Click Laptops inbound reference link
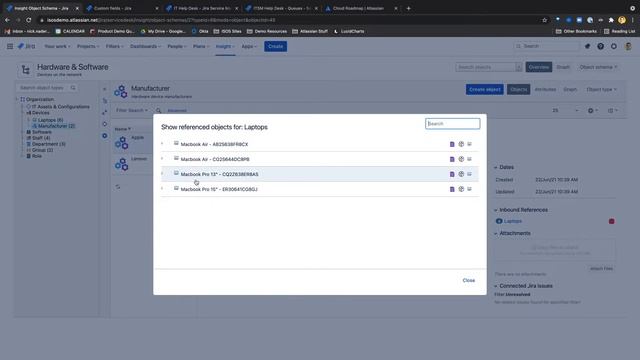This screenshot has width=640, height=360. tap(513, 221)
